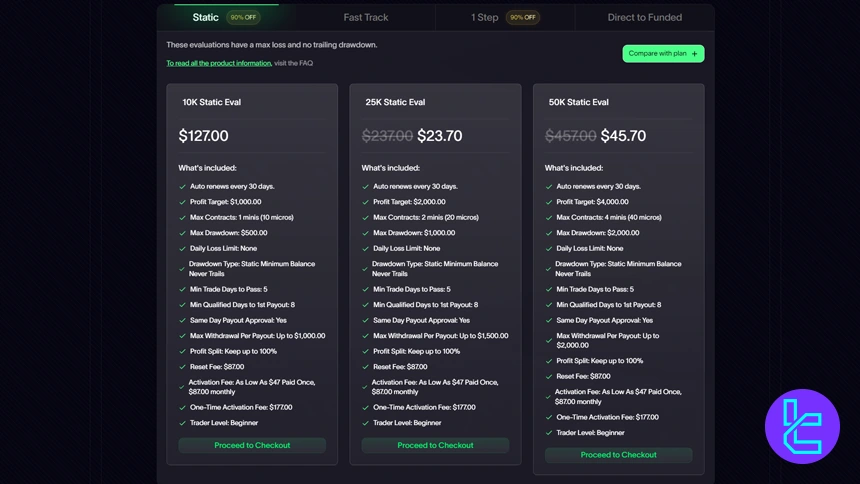This screenshot has width=860, height=484.
Task: Click checkmark beside 25K Max Drawdown
Action: coord(366,233)
